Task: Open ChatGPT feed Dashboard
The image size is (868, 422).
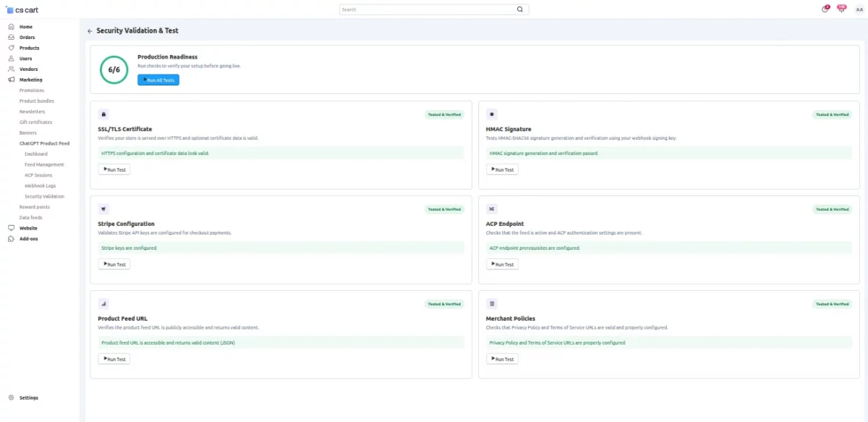Action: pos(36,154)
